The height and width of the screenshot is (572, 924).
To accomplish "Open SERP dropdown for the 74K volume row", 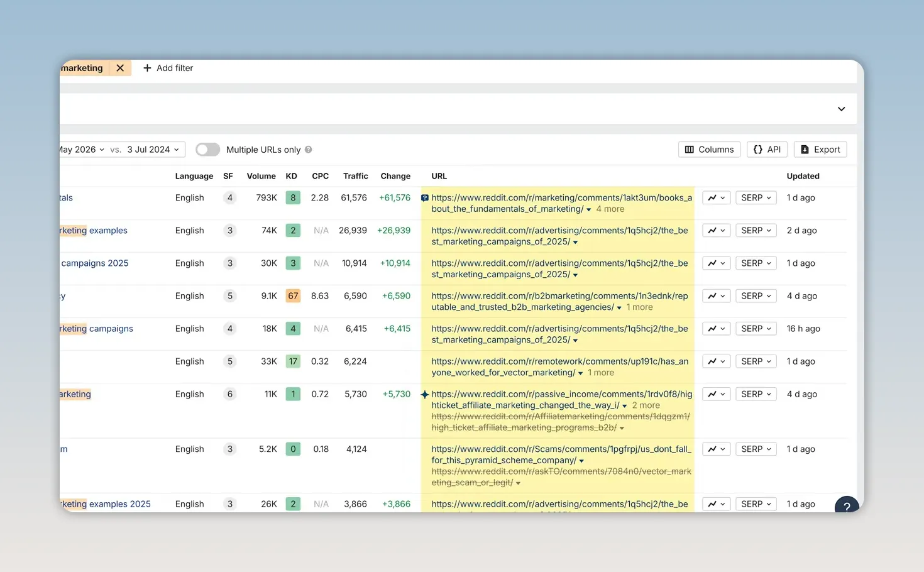I will pos(756,231).
